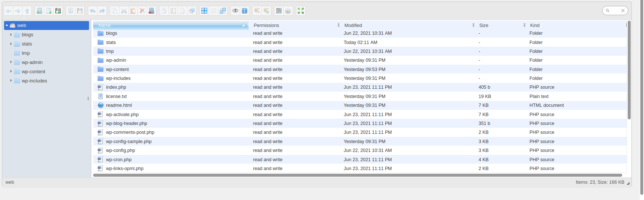644x200 pixels.
Task: Expand the stats folder in the tree
Action: (11, 44)
